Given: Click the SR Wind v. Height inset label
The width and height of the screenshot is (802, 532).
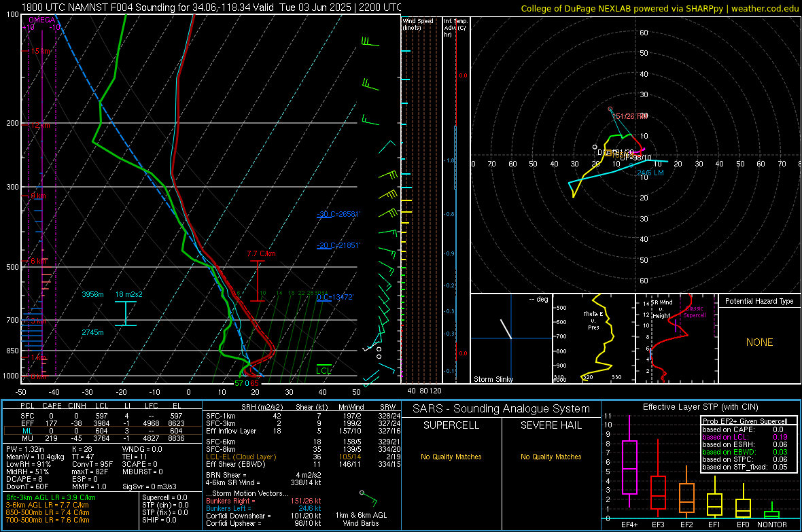Looking at the screenshot, I should [661, 309].
